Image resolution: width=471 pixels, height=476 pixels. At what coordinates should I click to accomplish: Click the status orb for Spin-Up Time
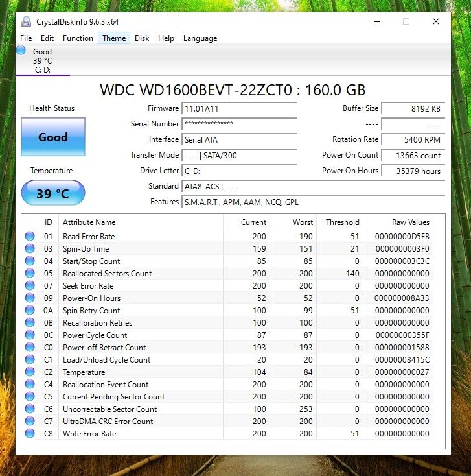pyautogui.click(x=30, y=248)
